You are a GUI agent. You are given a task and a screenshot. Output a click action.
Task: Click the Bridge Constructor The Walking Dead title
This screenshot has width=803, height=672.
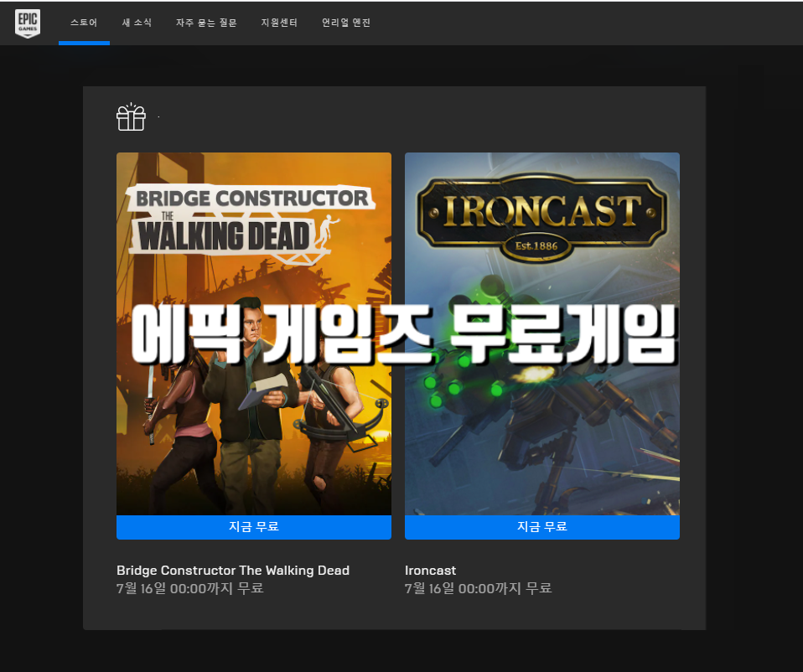(x=233, y=570)
